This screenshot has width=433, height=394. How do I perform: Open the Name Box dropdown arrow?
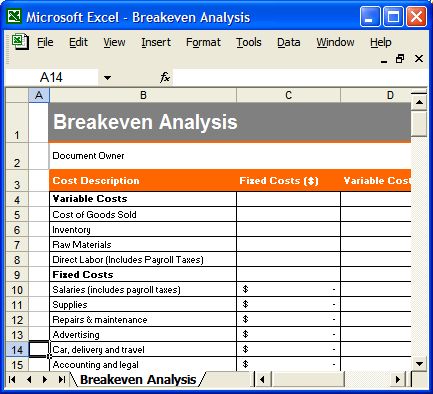pos(107,78)
